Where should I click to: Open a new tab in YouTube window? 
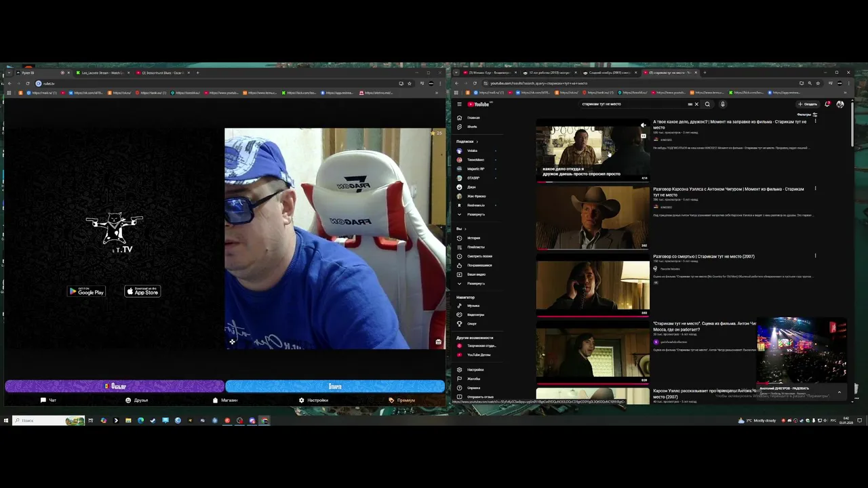705,73
